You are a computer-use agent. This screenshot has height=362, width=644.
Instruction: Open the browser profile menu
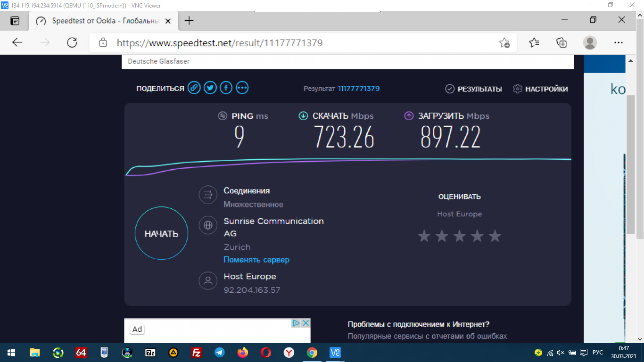(590, 43)
